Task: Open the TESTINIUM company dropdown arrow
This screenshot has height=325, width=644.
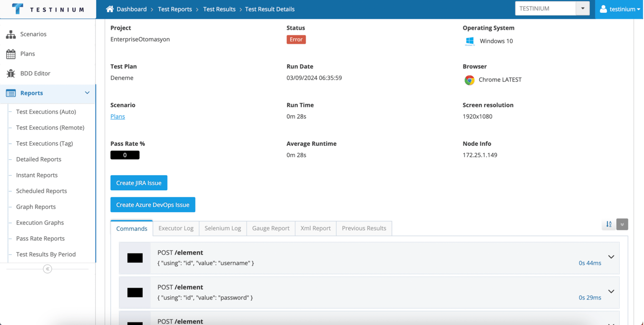Action: pos(583,8)
